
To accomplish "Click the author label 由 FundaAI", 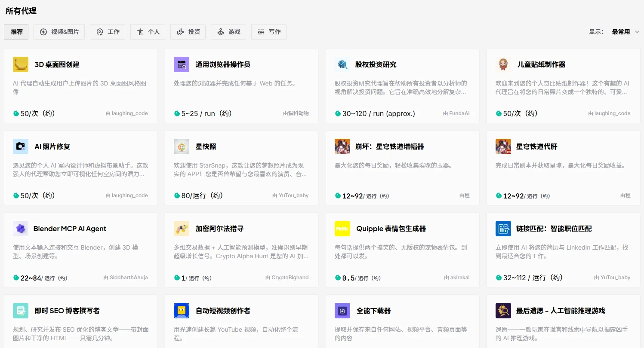I will (x=456, y=113).
